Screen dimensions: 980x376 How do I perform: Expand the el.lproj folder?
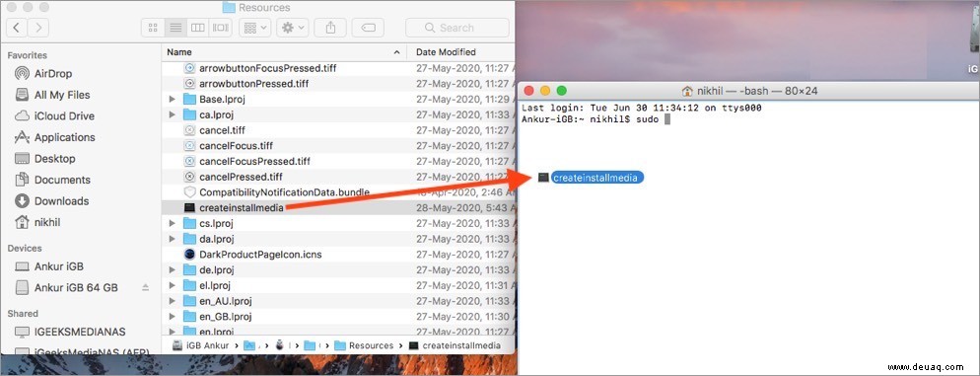point(173,285)
